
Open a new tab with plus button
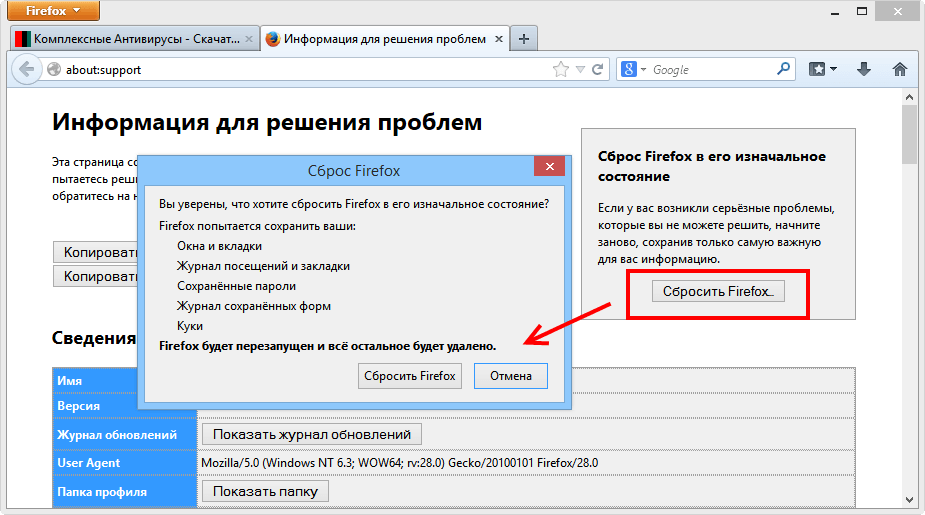pyautogui.click(x=523, y=39)
